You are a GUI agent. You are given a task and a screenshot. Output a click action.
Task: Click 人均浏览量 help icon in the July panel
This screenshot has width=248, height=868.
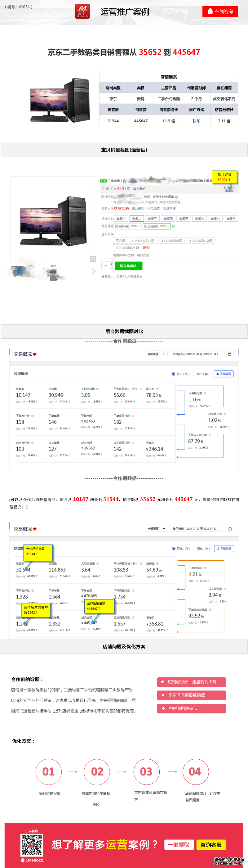(x=98, y=563)
